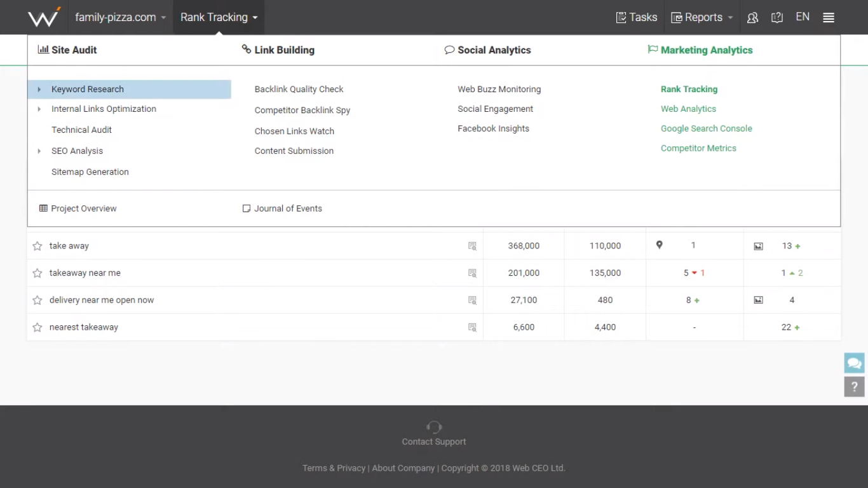This screenshot has width=868, height=488.
Task: Click the 135,000 value in takeaway near me row
Action: coord(605,273)
